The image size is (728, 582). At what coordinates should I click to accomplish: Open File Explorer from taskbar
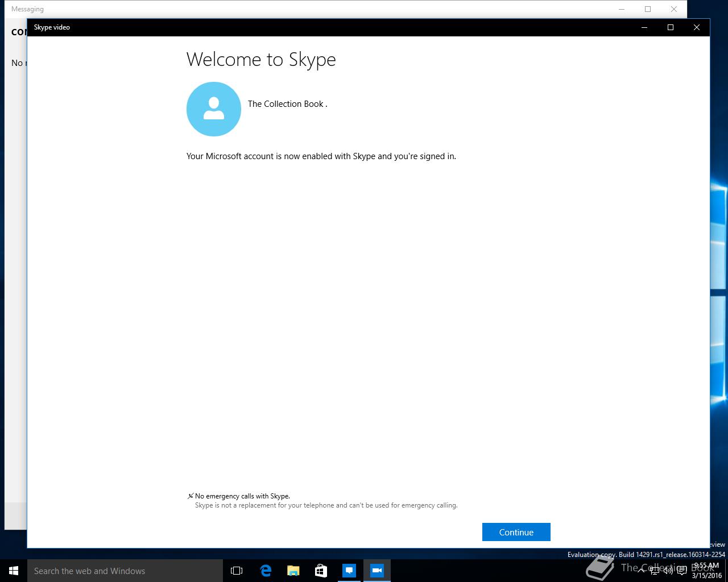(x=293, y=571)
